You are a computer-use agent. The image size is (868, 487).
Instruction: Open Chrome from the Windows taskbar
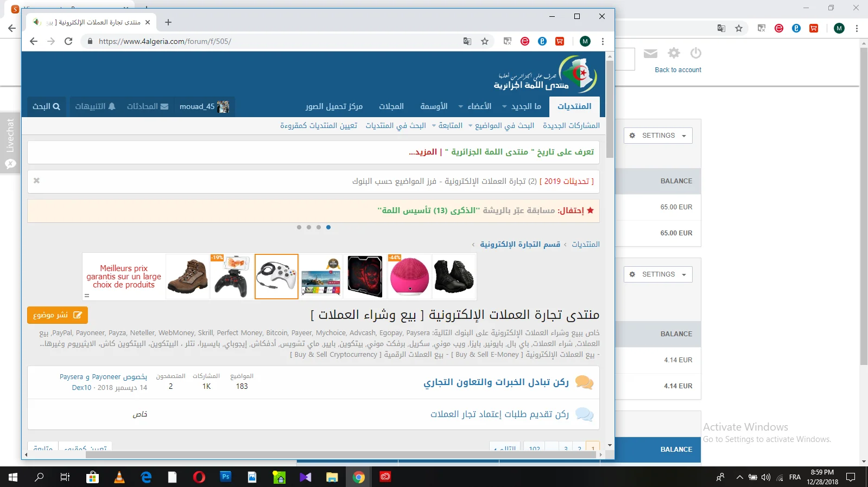358,477
